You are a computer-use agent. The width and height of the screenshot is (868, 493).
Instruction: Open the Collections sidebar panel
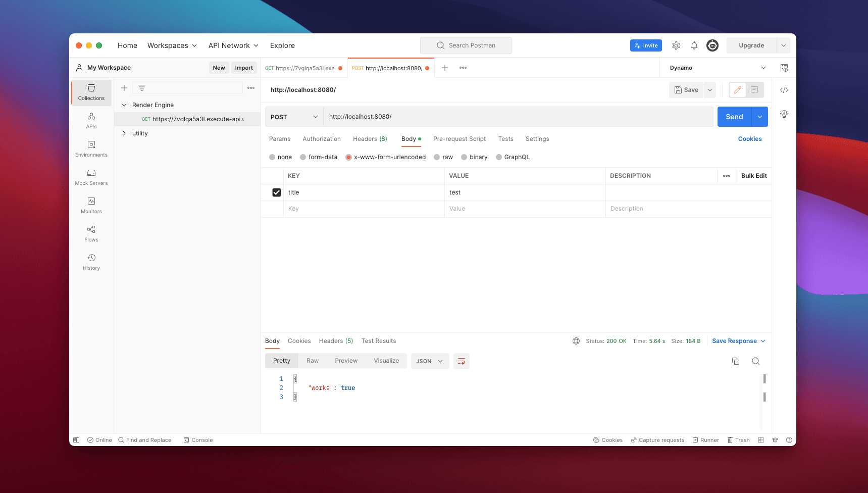coord(91,92)
